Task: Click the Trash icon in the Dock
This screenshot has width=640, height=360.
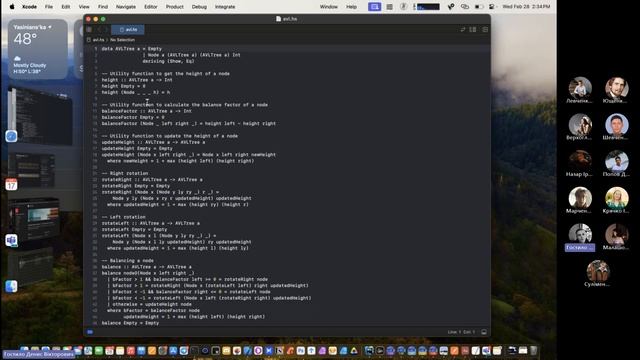Action: (533, 351)
